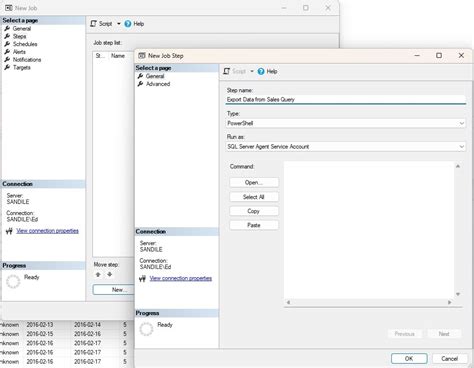Click Command box scroll up arrow

pyautogui.click(x=458, y=166)
